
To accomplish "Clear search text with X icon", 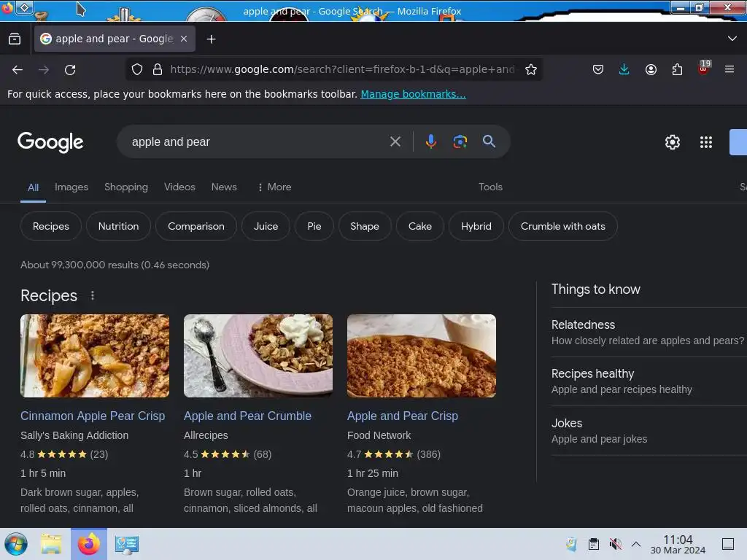I will coord(395,141).
